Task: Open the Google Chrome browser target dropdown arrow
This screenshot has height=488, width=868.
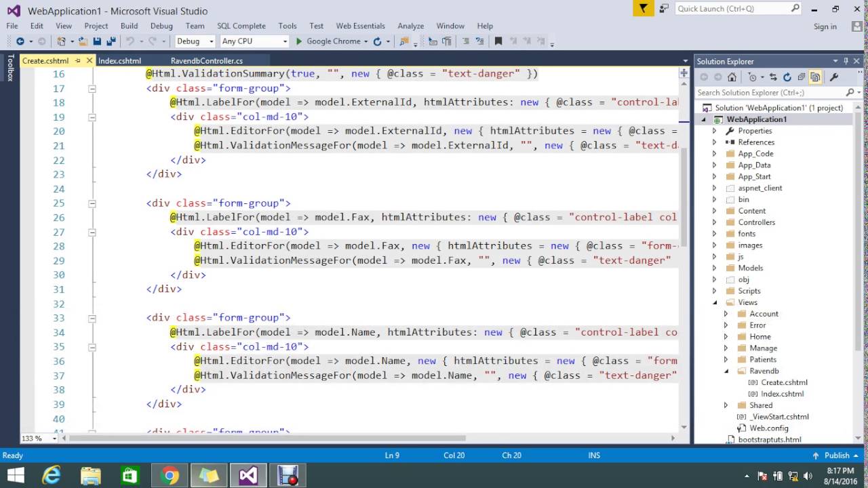Action: click(366, 41)
